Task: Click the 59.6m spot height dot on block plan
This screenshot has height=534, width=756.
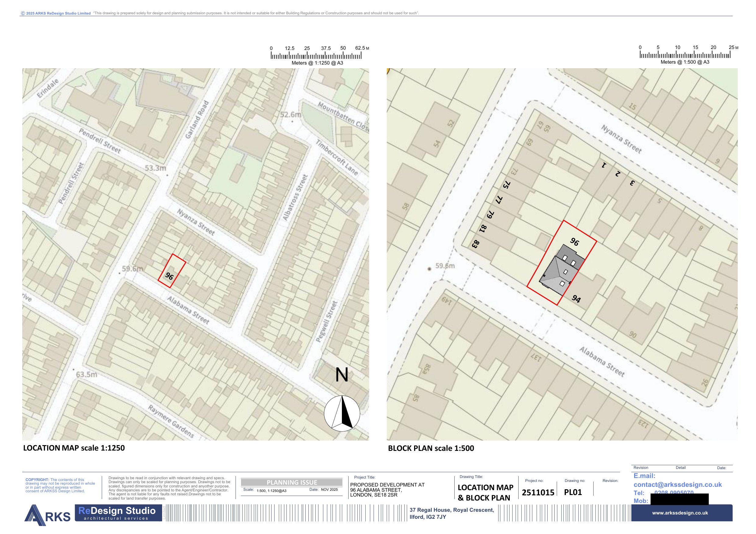Action: [x=429, y=269]
